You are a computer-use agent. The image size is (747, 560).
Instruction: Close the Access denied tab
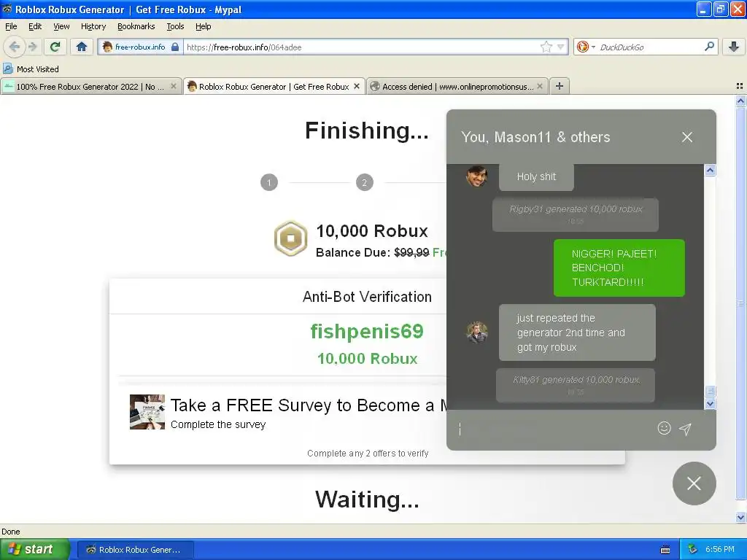pos(540,86)
